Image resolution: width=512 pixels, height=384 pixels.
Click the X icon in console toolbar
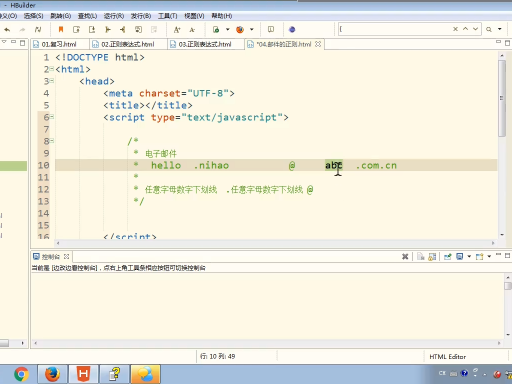(x=405, y=256)
